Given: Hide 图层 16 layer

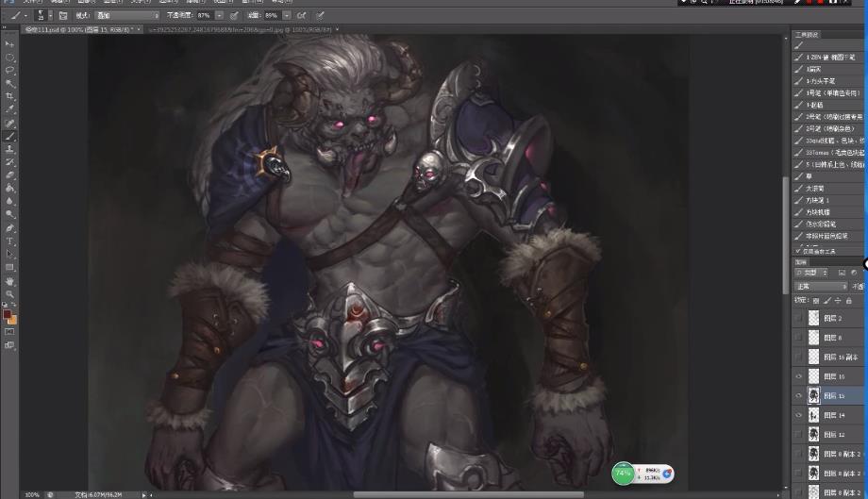Looking at the screenshot, I should 798,376.
